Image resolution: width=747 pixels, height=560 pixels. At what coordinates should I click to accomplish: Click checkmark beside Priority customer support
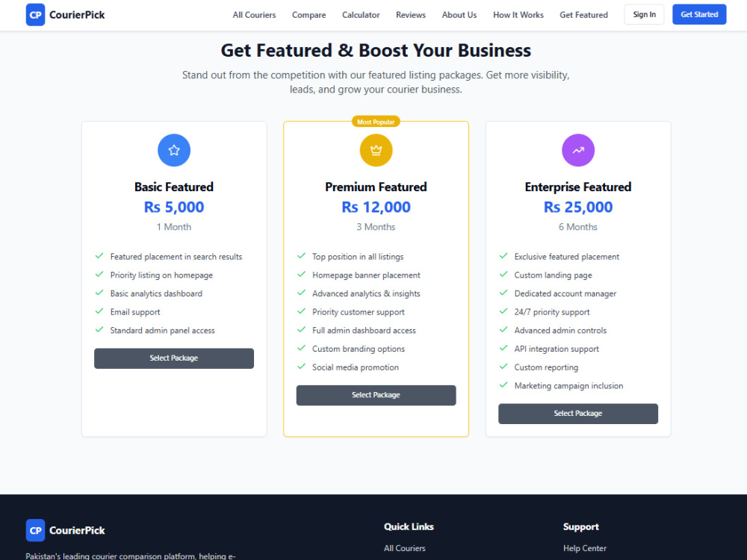pyautogui.click(x=301, y=311)
